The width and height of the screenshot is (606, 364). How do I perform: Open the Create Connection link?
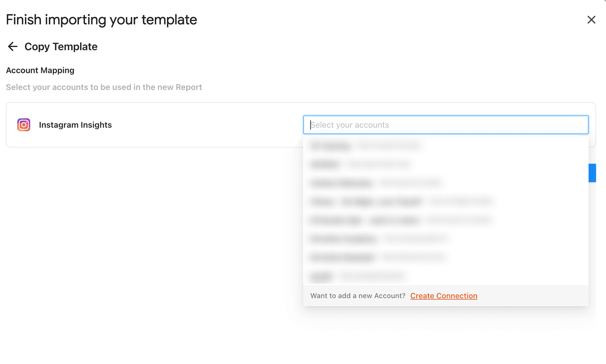pyautogui.click(x=443, y=296)
